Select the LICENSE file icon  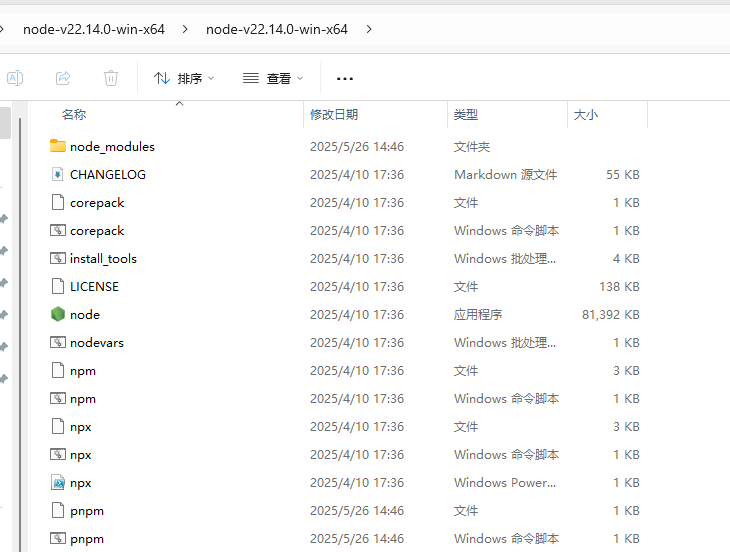[58, 286]
